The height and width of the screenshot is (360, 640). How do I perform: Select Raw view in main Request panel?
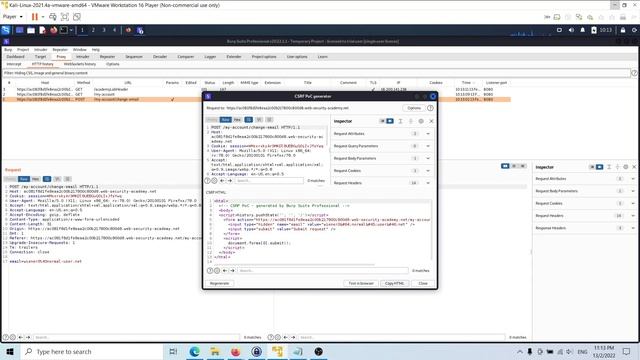(x=24, y=179)
